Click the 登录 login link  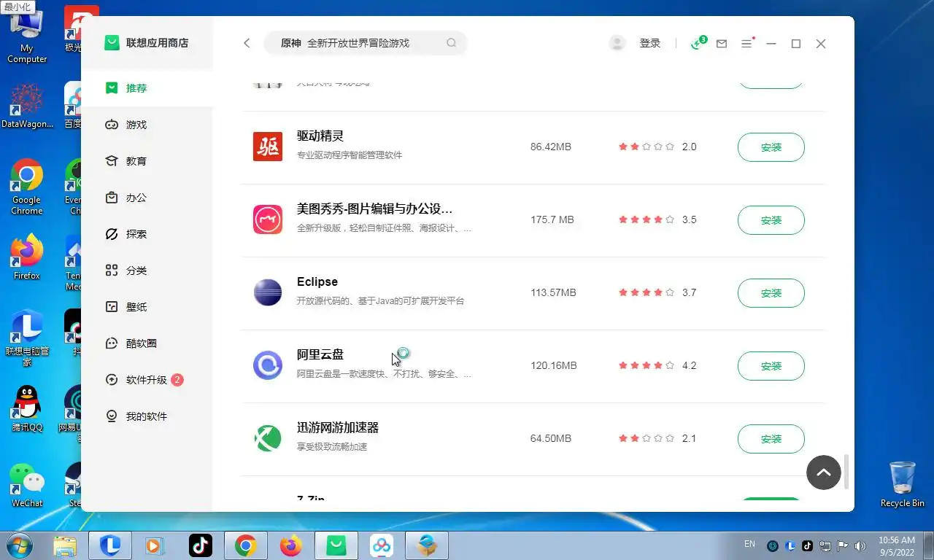[x=650, y=43]
